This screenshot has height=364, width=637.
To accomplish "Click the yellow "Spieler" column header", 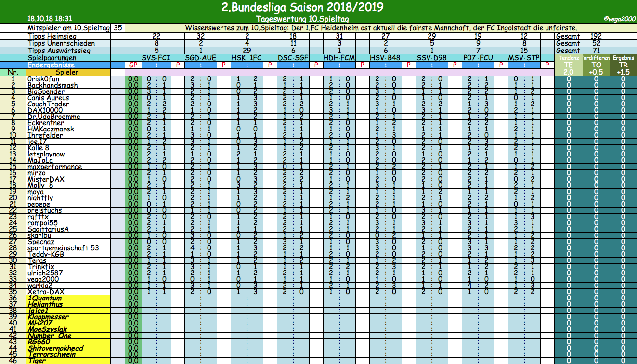I will point(68,72).
